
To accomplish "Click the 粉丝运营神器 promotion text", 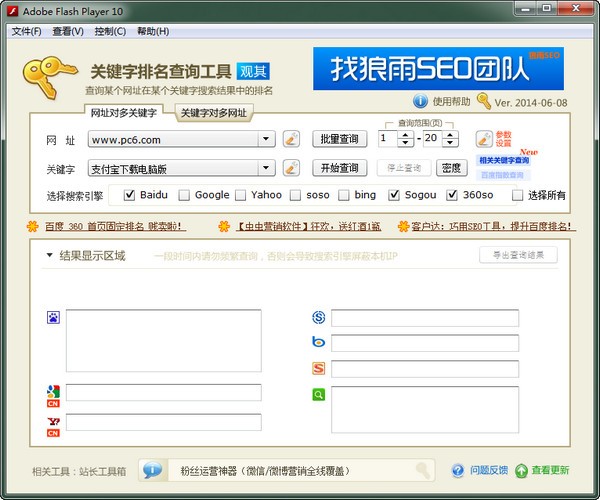I will [x=265, y=471].
